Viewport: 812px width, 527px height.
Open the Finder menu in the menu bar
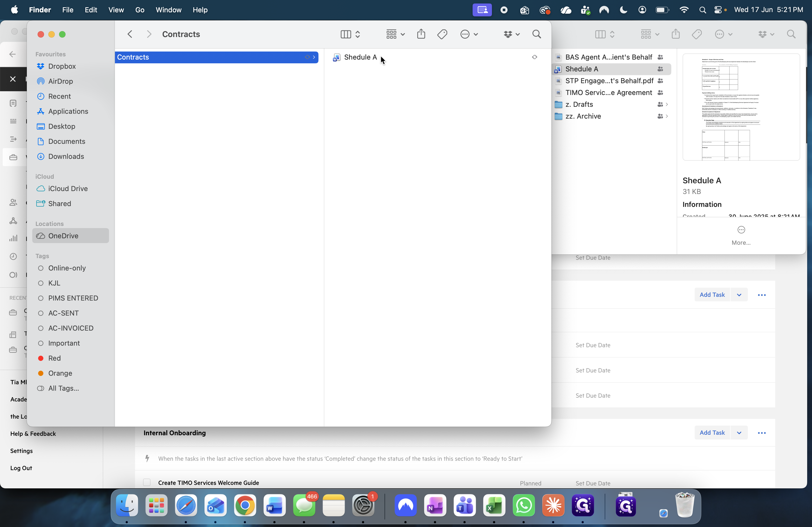coord(40,10)
